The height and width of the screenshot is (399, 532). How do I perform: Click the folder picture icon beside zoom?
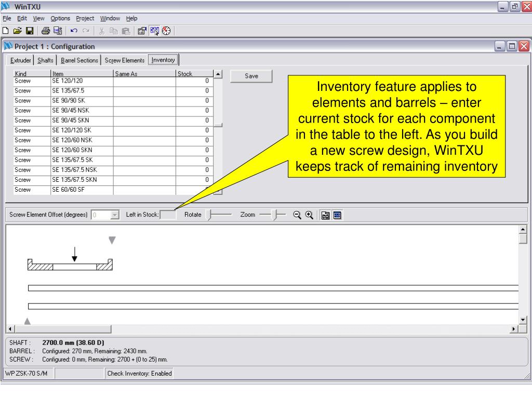325,216
